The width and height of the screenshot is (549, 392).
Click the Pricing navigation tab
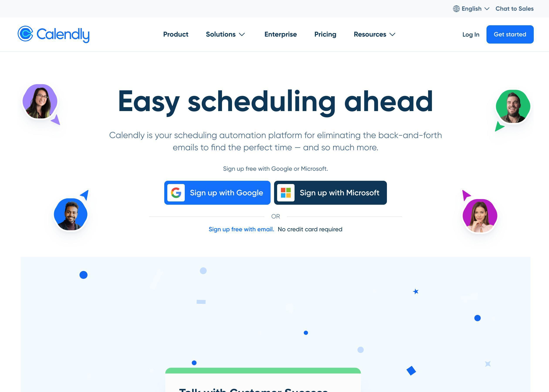325,34
